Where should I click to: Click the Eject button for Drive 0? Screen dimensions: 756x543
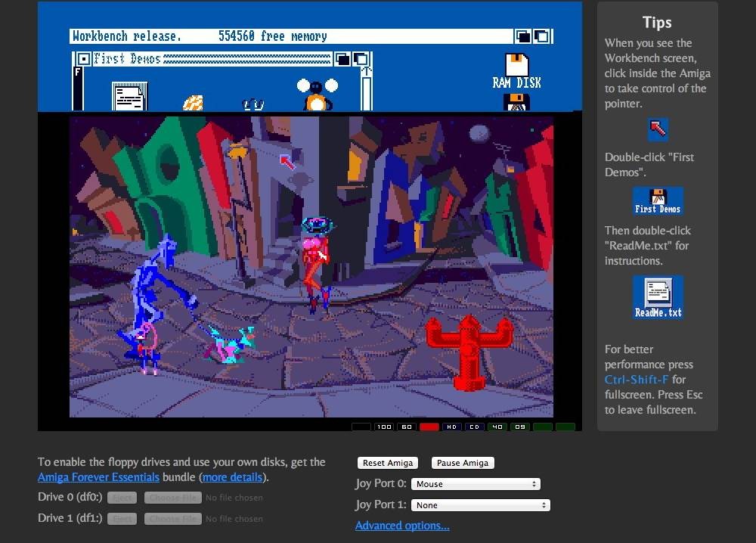(122, 498)
